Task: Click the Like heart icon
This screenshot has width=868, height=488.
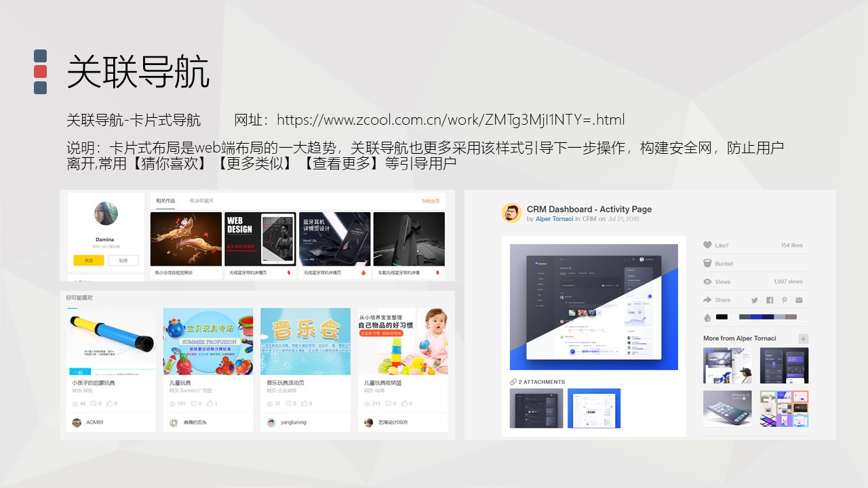Action: 707,245
